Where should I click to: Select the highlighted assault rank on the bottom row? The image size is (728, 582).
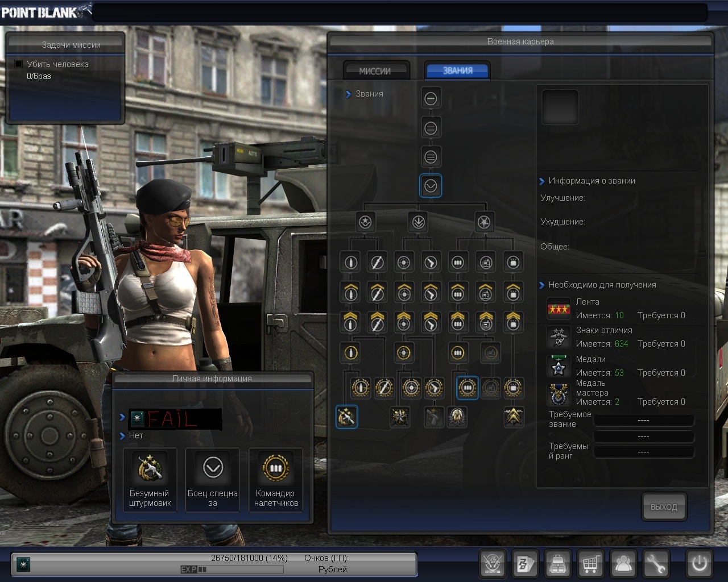[x=346, y=417]
